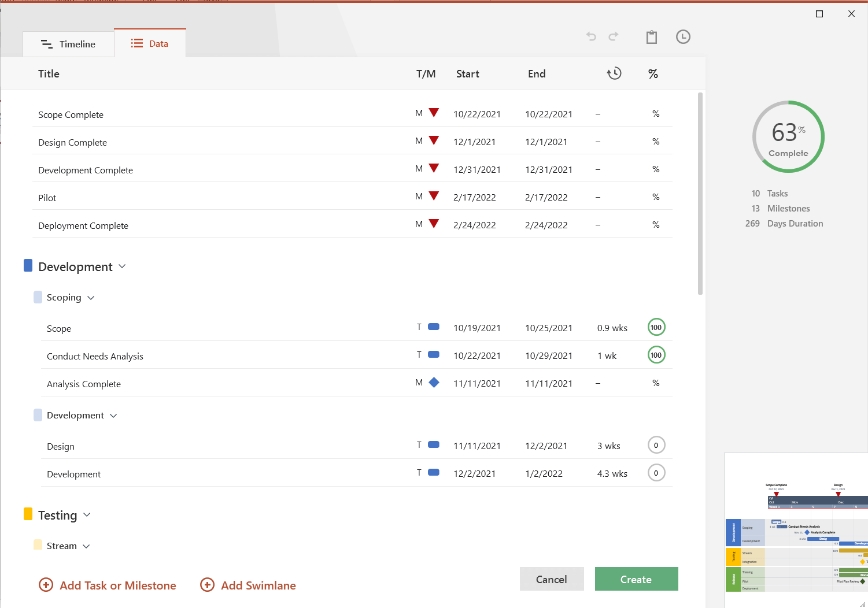The image size is (868, 608).
Task: Switch to the Timeline tab
Action: tap(68, 44)
